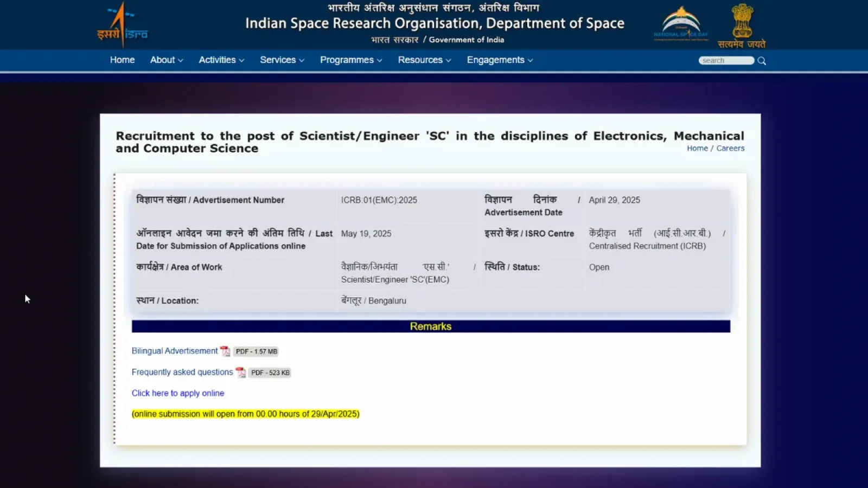
Task: Open the Frequently asked questions PDF icon
Action: pos(240,373)
